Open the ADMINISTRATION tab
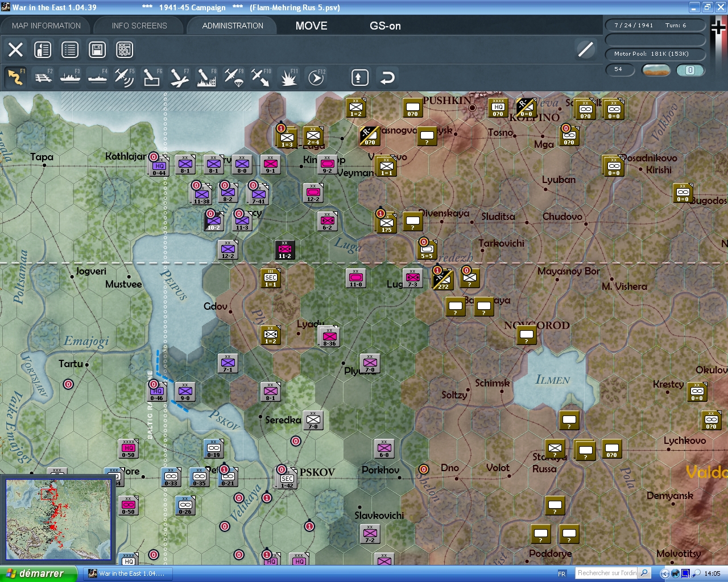The image size is (728, 582). (x=233, y=26)
